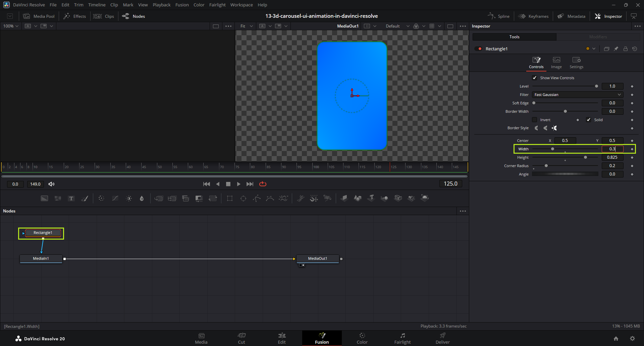Switch to the Image tab in Inspector
The height and width of the screenshot is (346, 644).
tap(556, 62)
